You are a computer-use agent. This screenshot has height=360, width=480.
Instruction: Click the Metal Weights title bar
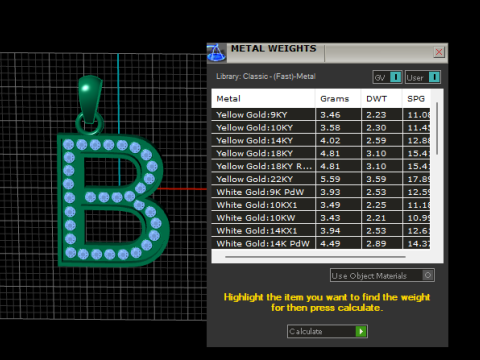coord(328,52)
